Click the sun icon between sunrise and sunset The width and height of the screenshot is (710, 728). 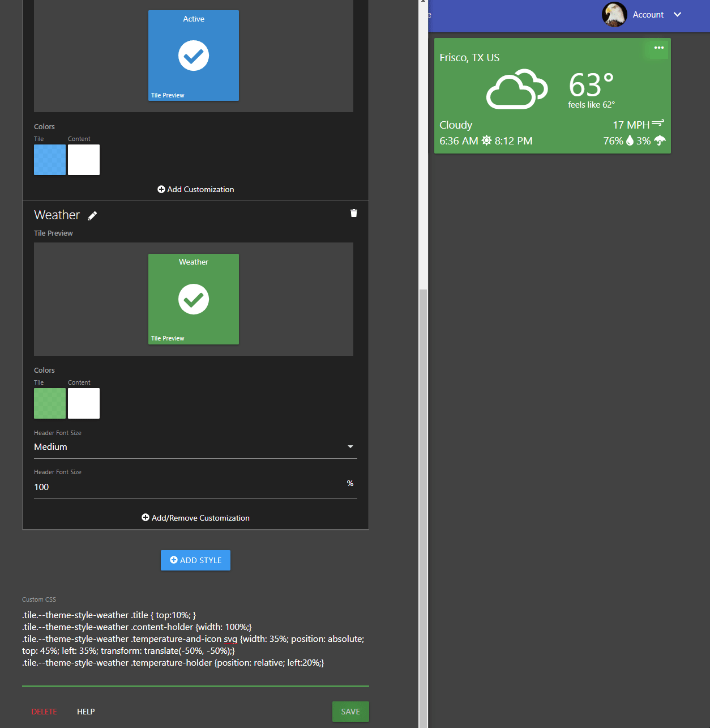486,141
